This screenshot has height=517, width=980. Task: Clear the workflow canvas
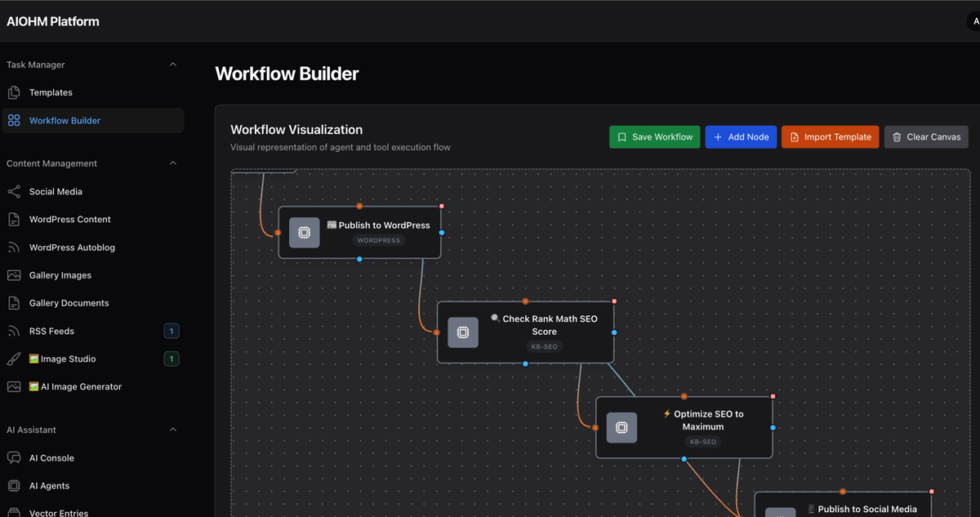(x=926, y=137)
